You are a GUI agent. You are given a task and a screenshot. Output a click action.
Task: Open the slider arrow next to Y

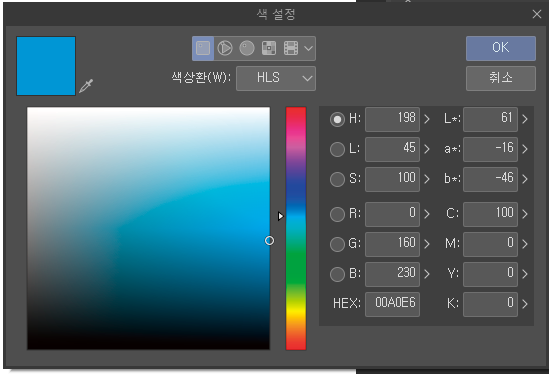point(525,274)
